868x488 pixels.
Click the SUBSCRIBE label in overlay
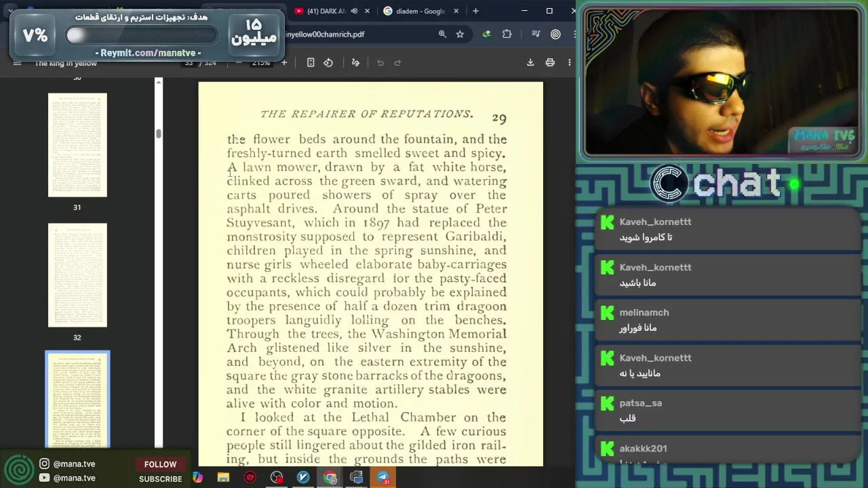click(x=161, y=479)
